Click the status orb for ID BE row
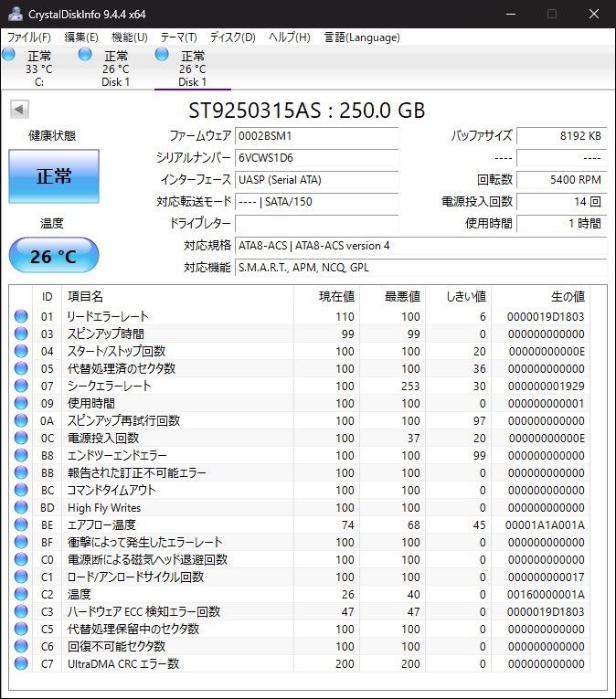616x699 pixels. point(21,524)
